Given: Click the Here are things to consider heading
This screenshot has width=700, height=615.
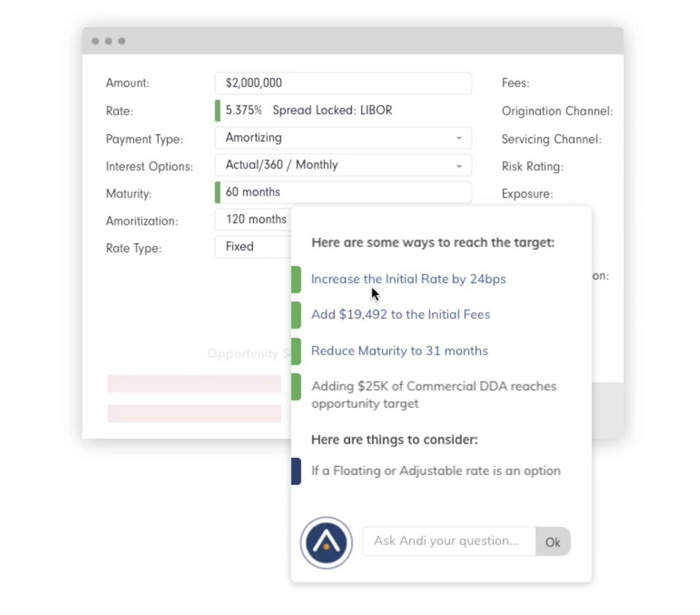Looking at the screenshot, I should [x=394, y=439].
